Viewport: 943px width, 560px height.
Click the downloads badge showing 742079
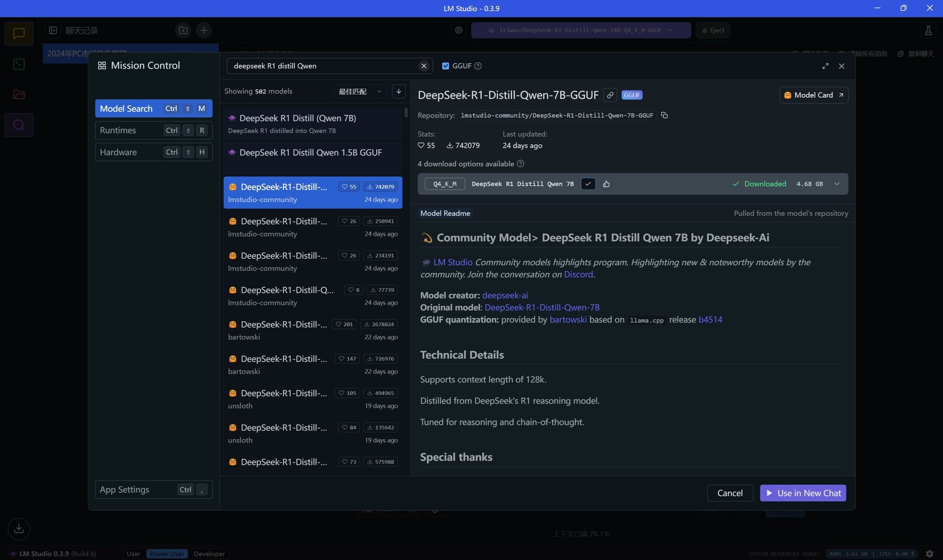tap(381, 187)
